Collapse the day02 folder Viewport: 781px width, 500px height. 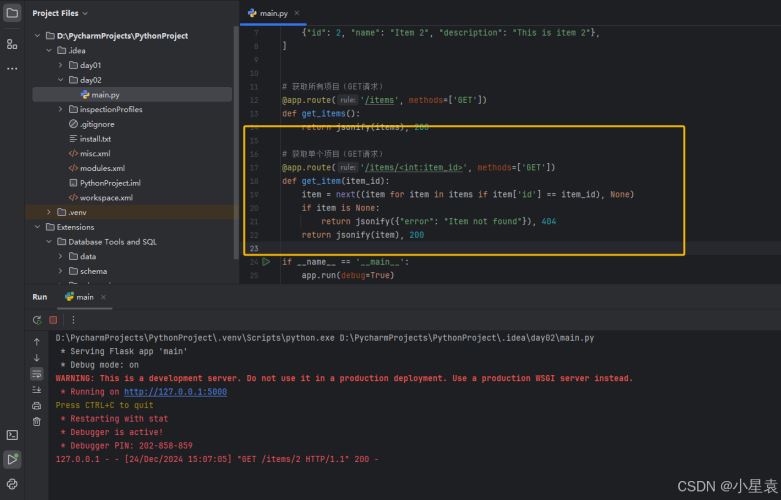click(x=60, y=80)
